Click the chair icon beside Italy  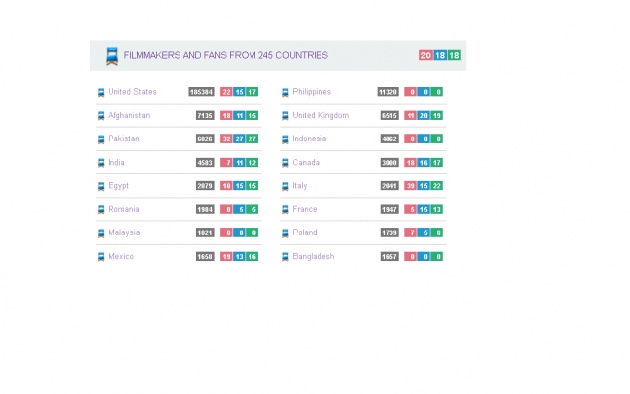tap(285, 186)
